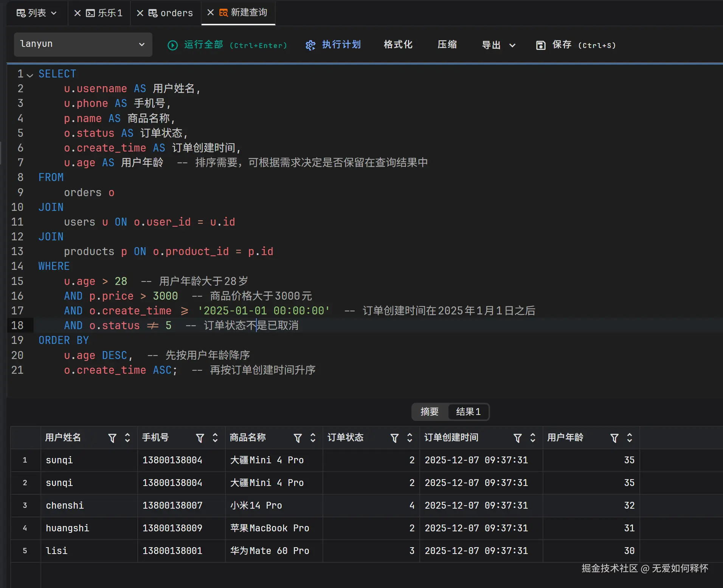Click the execution plan gear icon

point(310,45)
